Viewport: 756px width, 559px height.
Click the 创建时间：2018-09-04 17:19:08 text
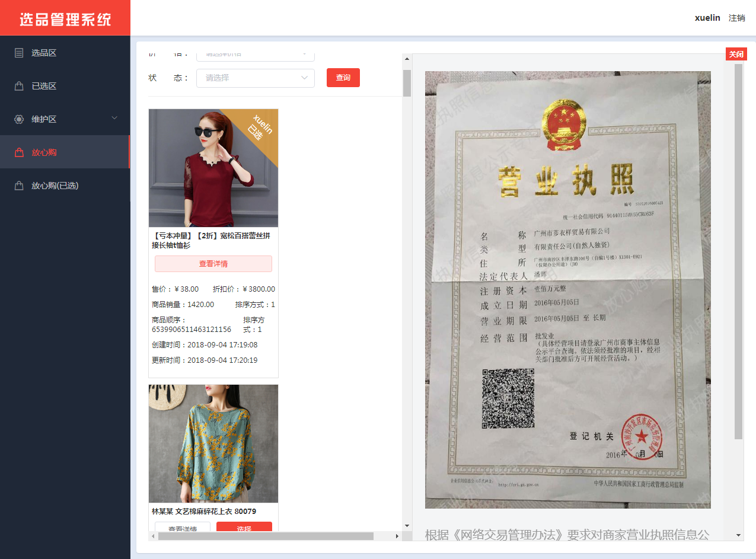click(x=205, y=345)
